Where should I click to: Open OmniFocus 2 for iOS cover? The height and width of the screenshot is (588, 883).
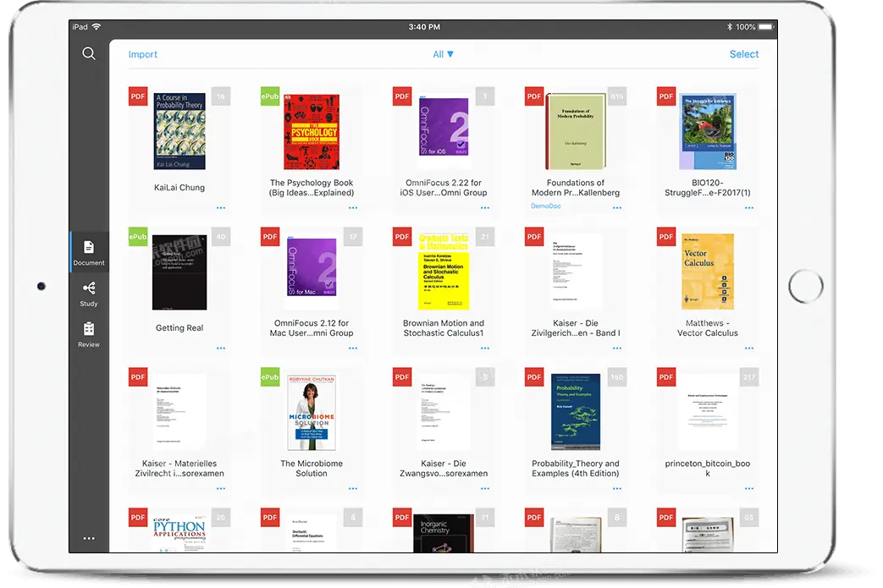tap(444, 127)
